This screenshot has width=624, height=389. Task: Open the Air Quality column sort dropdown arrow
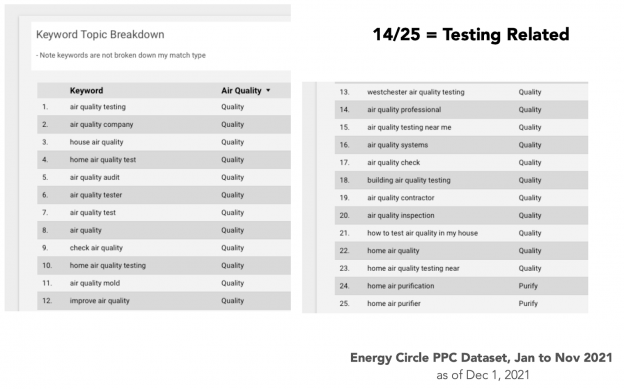point(268,90)
